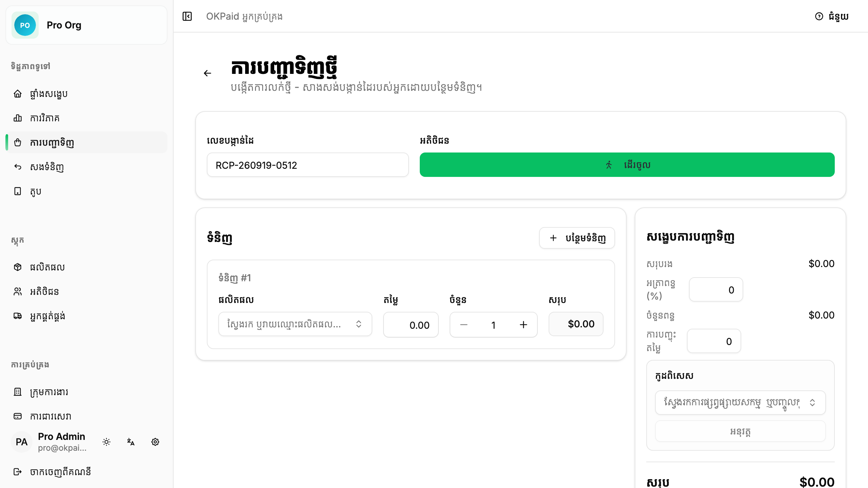Open team ក្រុមការងារ in sidebar
This screenshot has height=488, width=868.
tap(86, 392)
